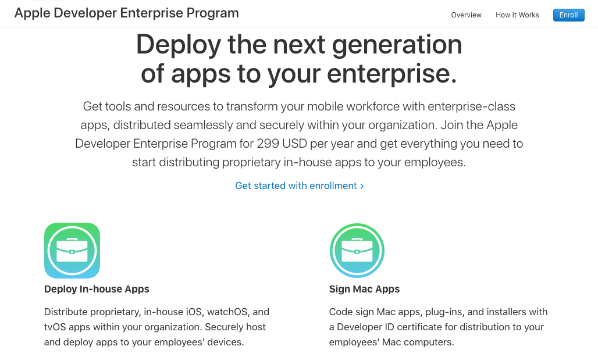Select the Sign Mac Apps heading

point(364,289)
